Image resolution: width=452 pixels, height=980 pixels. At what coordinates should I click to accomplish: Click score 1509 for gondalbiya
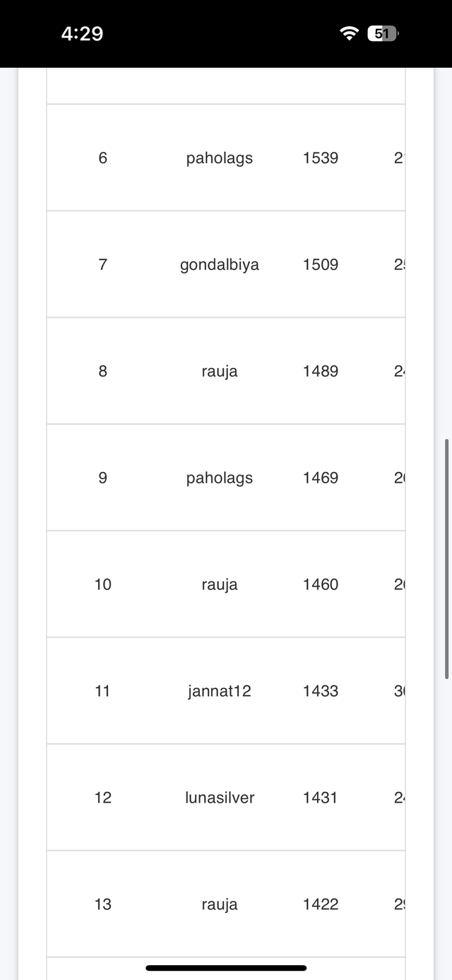[x=321, y=265]
